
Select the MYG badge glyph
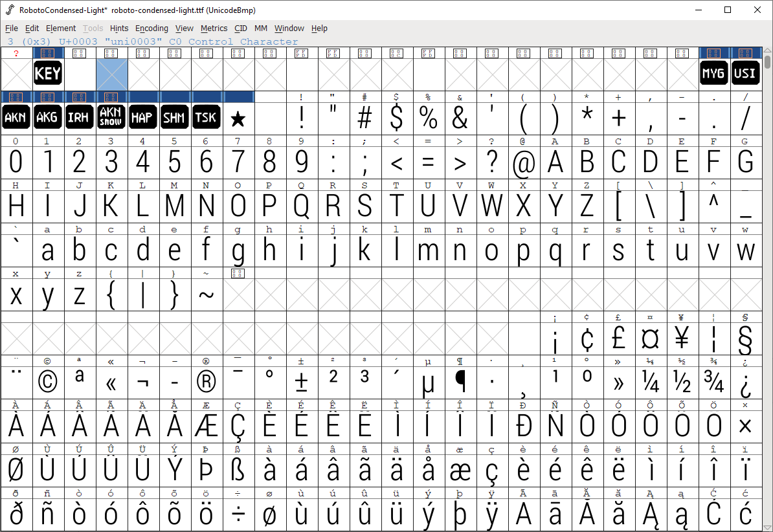point(714,74)
